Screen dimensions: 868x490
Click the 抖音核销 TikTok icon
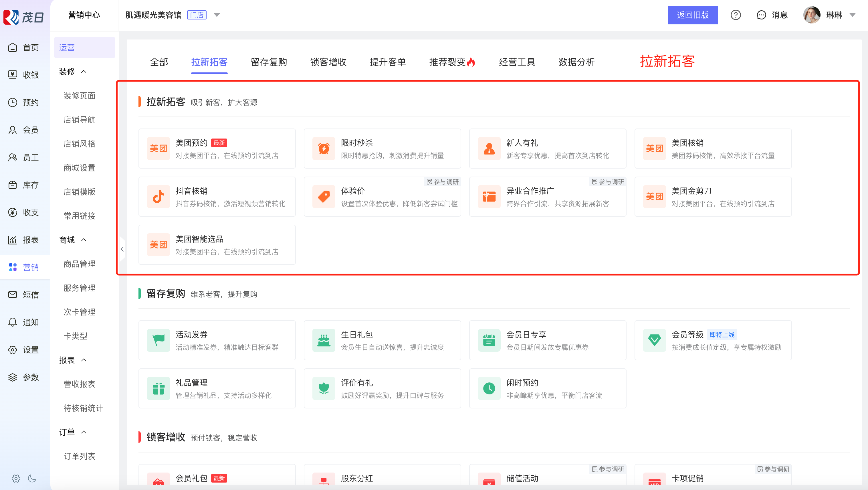point(158,196)
